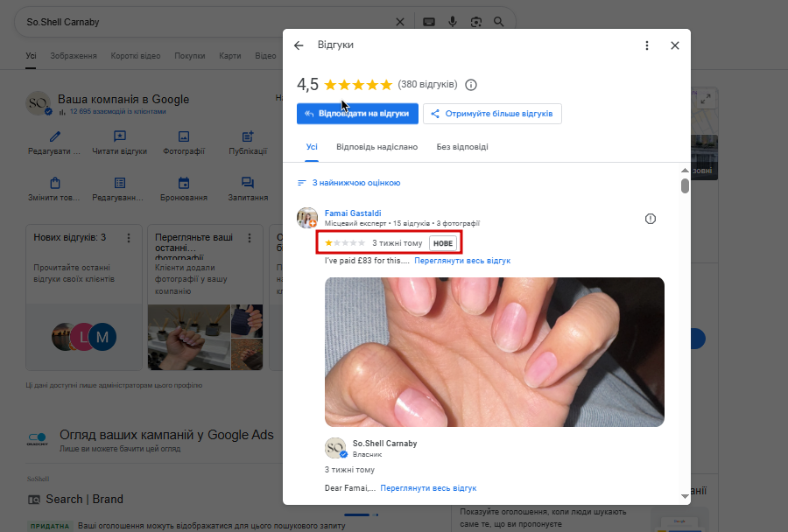Open the Покупки search tab
This screenshot has width=788, height=532.
[190, 56]
